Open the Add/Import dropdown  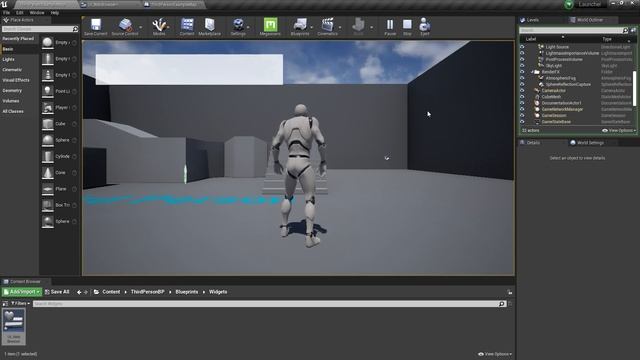pos(22,292)
